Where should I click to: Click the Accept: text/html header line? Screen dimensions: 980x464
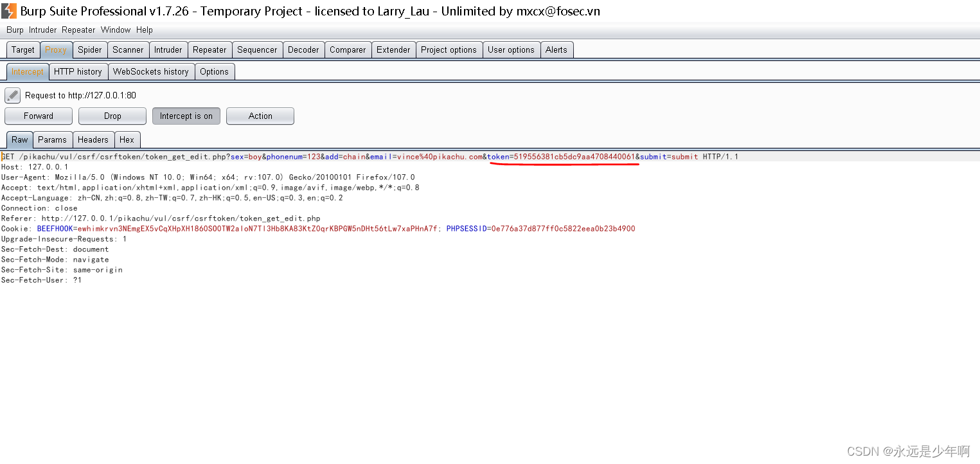pos(210,188)
